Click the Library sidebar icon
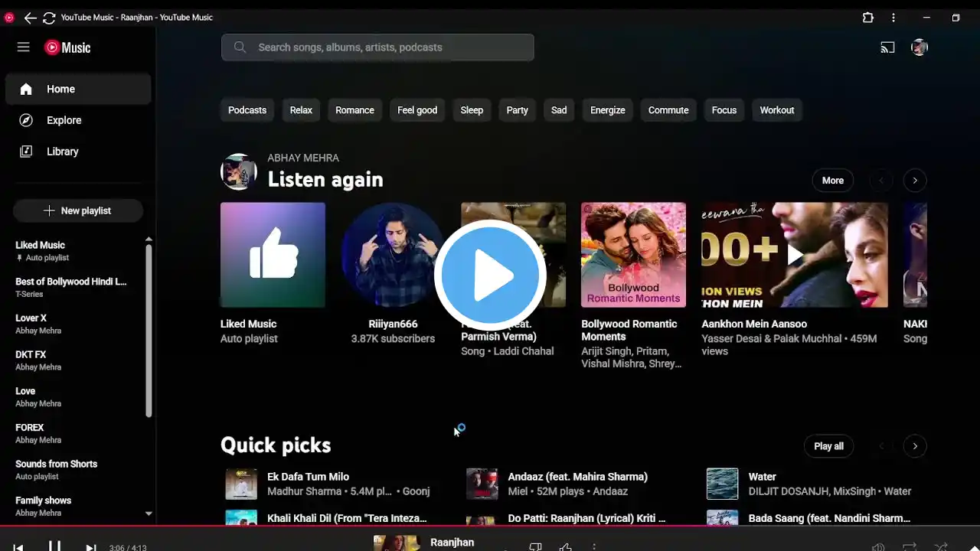 coord(26,152)
